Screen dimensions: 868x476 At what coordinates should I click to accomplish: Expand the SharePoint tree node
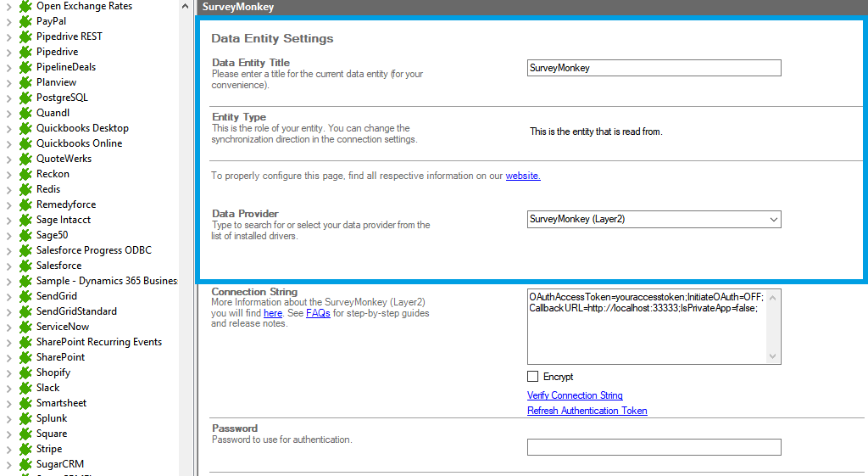(x=8, y=358)
